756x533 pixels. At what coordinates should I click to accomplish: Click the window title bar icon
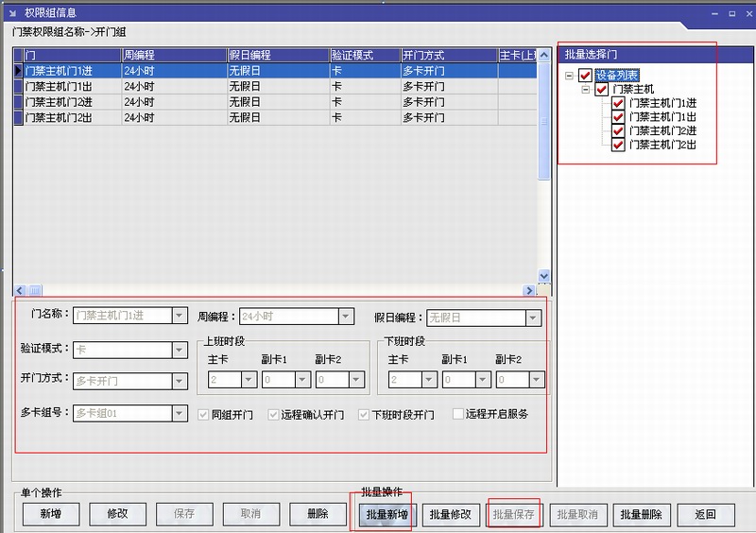tap(11, 11)
